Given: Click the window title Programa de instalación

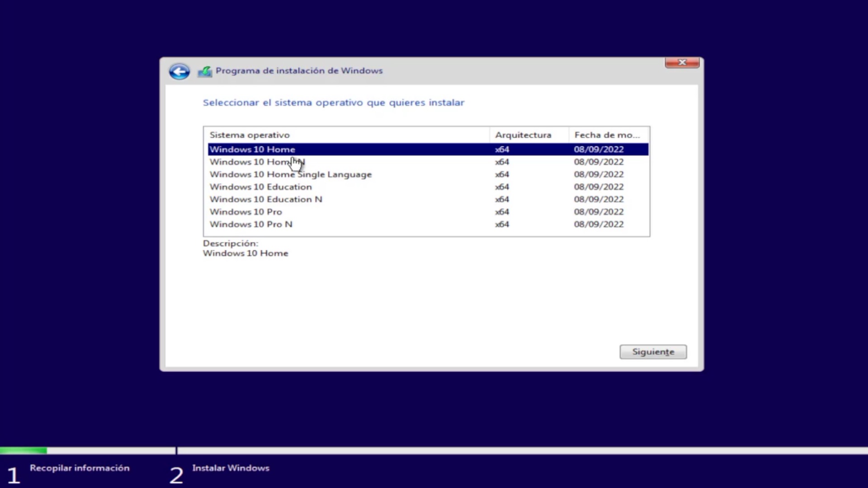Looking at the screenshot, I should pyautogui.click(x=299, y=70).
